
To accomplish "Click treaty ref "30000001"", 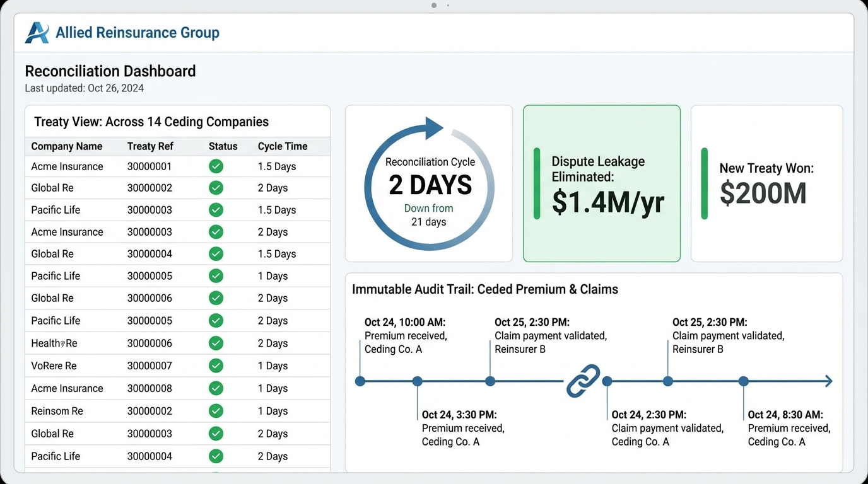I will (150, 166).
